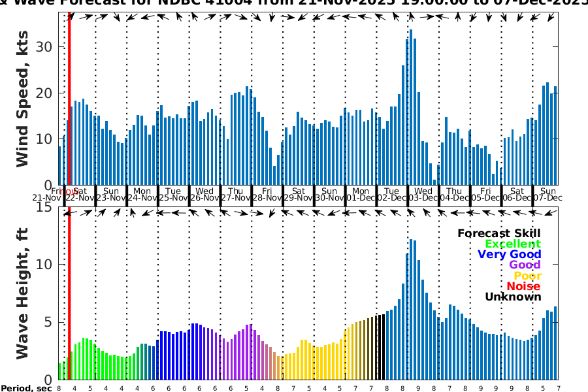This screenshot has height=392, width=588.
Task: Select the red current-time line in wave chart
Action: [69, 294]
